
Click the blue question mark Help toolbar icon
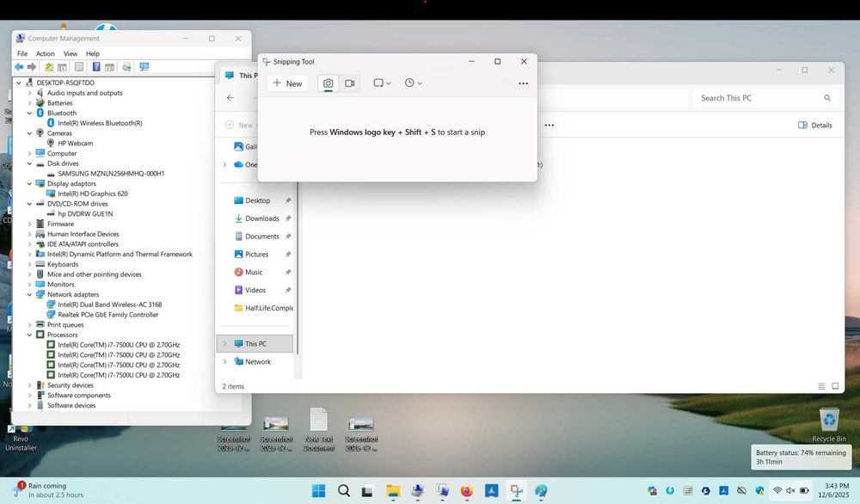(x=96, y=67)
